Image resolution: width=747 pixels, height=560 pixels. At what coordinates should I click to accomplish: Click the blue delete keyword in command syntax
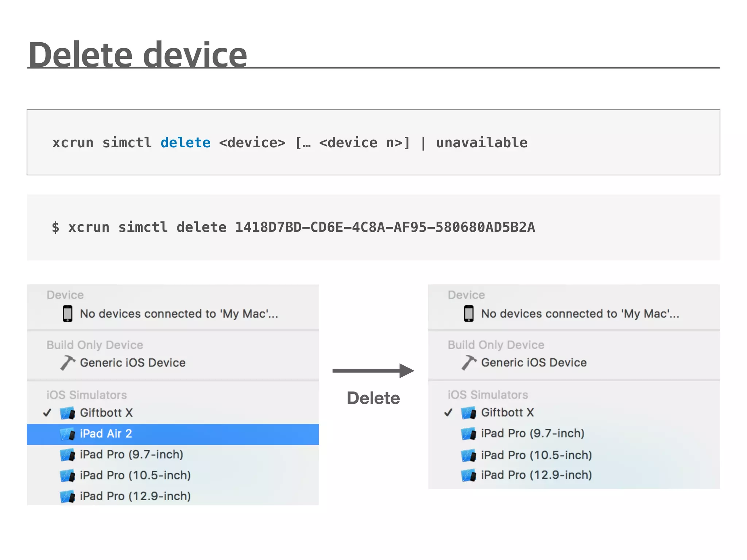[185, 143]
